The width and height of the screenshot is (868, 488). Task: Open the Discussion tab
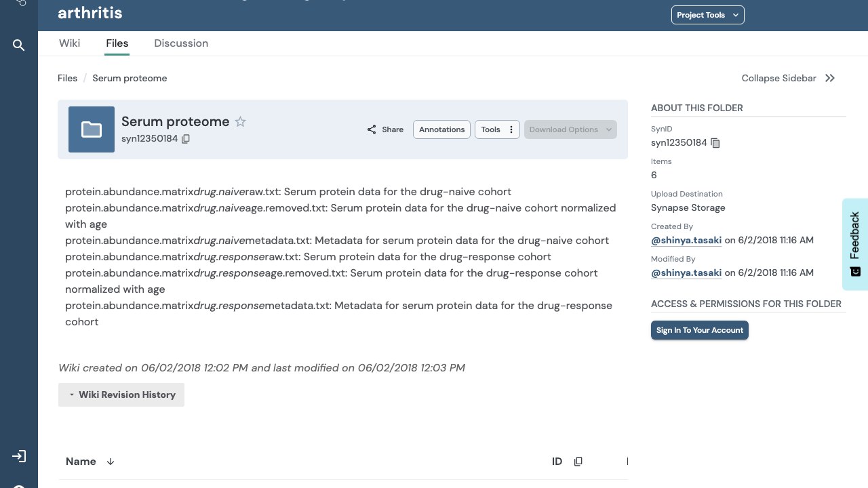click(x=181, y=43)
